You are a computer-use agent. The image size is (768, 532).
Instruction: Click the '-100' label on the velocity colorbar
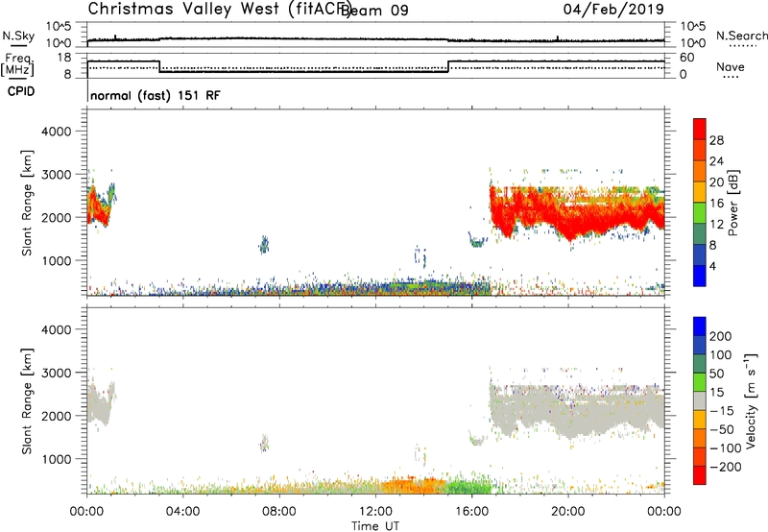pyautogui.click(x=726, y=448)
